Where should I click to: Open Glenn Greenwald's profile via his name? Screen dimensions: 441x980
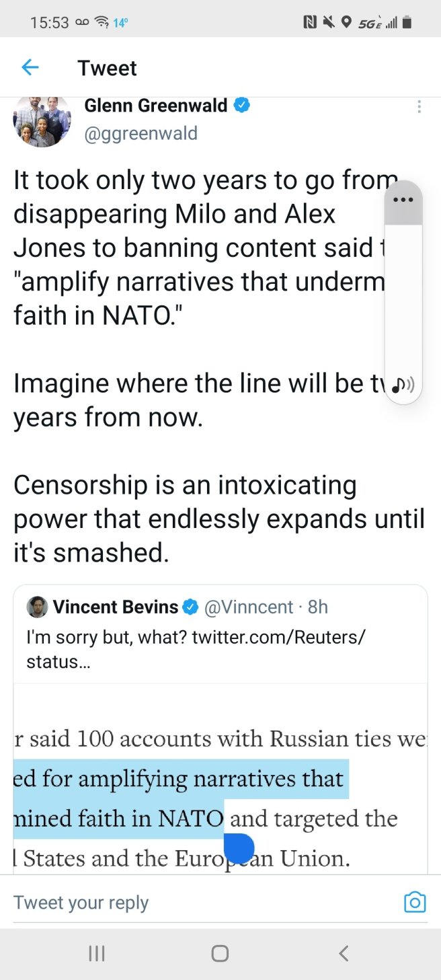point(155,106)
